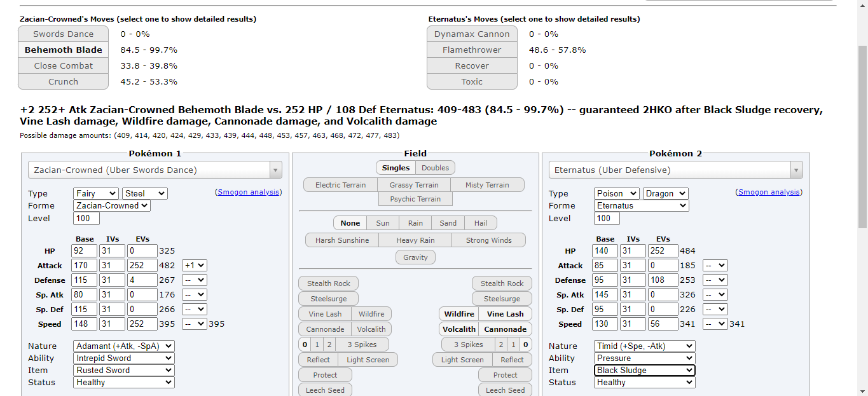Open Eternatus Forme dropdown
Screen dimensions: 868x396
click(641, 205)
